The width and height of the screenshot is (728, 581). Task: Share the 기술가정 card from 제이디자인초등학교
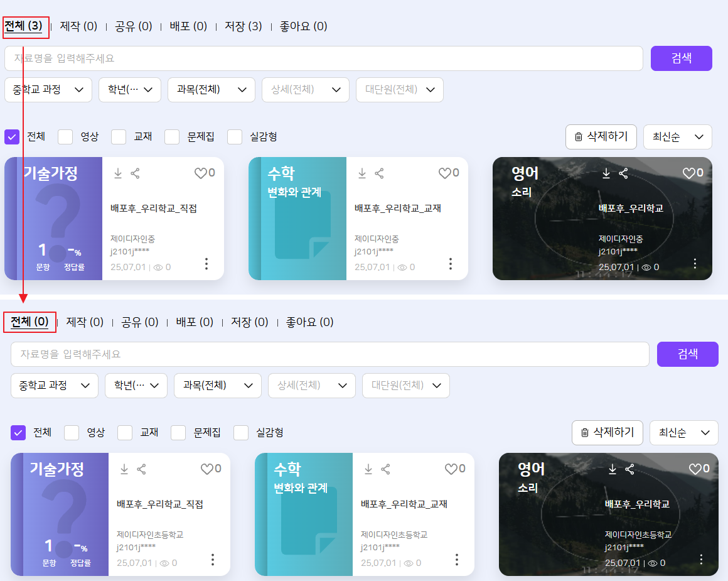pyautogui.click(x=142, y=469)
